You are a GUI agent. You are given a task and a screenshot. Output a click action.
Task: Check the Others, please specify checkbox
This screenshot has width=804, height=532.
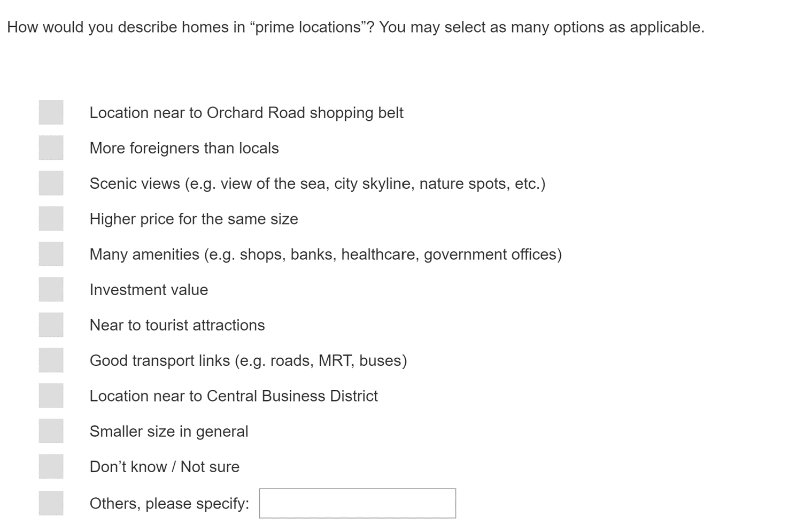pyautogui.click(x=51, y=503)
